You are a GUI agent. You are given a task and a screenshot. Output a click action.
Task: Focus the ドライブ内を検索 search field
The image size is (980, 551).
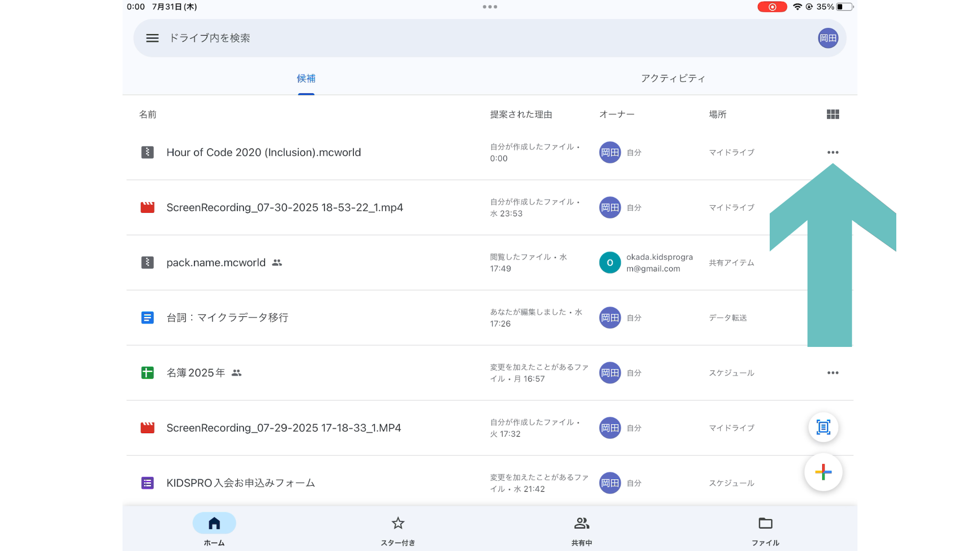coord(459,38)
